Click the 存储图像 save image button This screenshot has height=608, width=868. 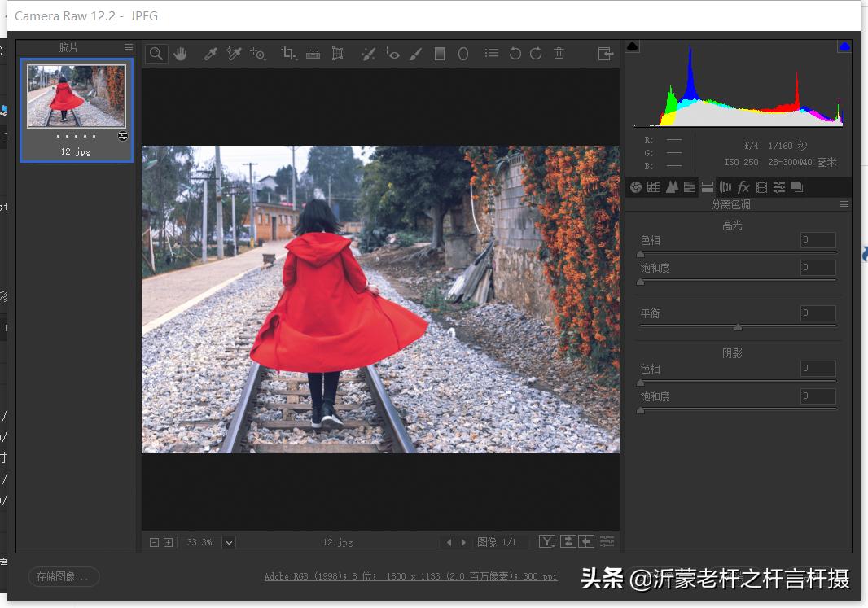64,576
